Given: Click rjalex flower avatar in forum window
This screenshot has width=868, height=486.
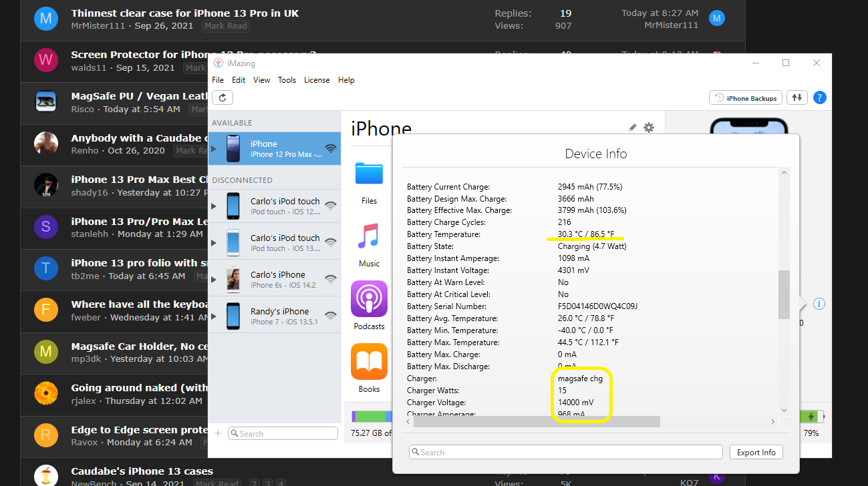Looking at the screenshot, I should 45,394.
